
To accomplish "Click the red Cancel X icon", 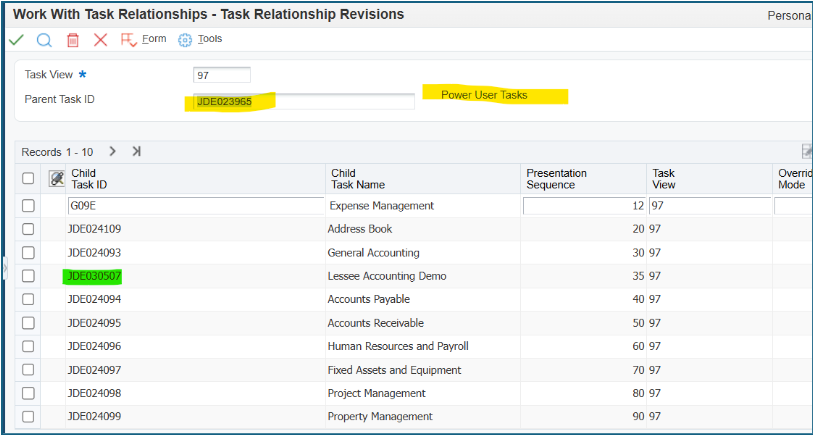I will 100,40.
